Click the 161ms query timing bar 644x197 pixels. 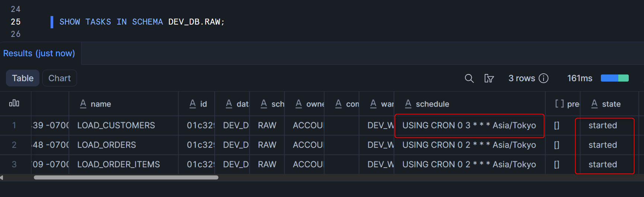click(615, 78)
